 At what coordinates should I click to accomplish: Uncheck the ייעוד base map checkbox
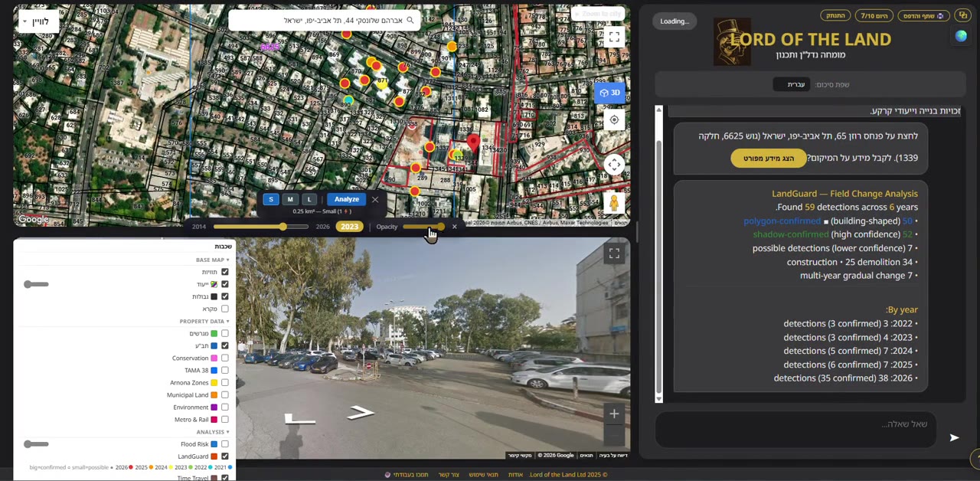point(224,284)
